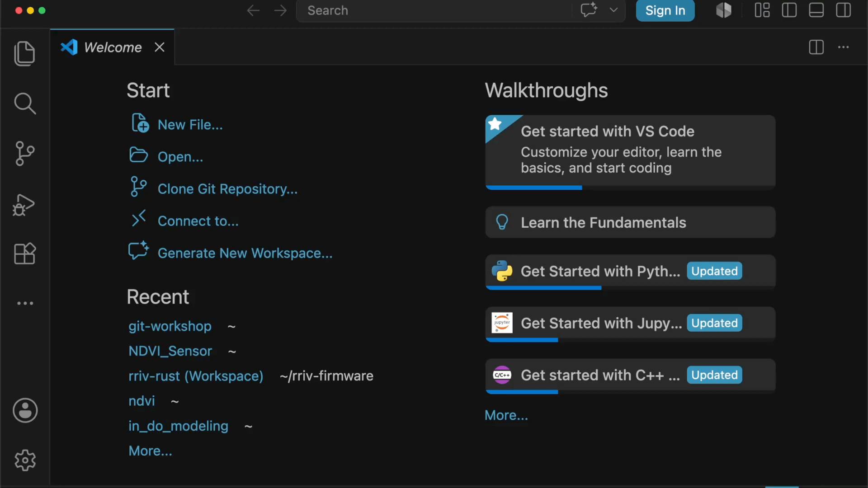Open recent rriv-rust (Workspace)

click(196, 376)
